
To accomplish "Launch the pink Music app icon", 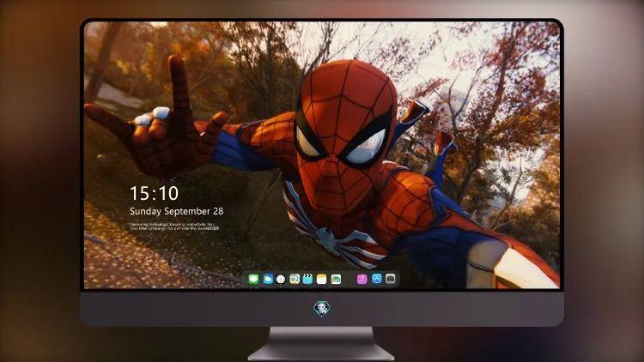I will coord(361,280).
